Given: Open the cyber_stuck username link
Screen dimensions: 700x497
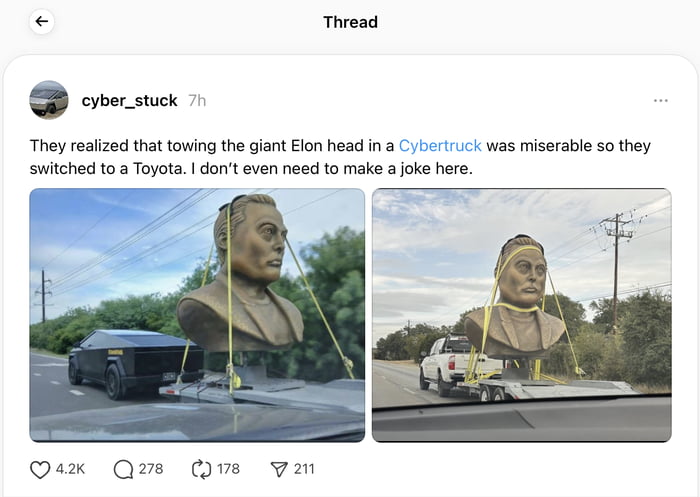Looking at the screenshot, I should [129, 101].
